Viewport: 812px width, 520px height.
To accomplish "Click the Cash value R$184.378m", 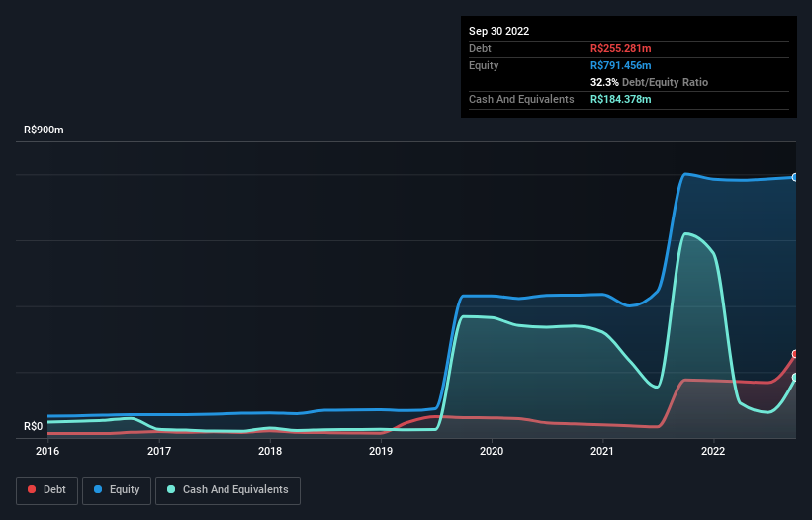I will pyautogui.click(x=620, y=99).
